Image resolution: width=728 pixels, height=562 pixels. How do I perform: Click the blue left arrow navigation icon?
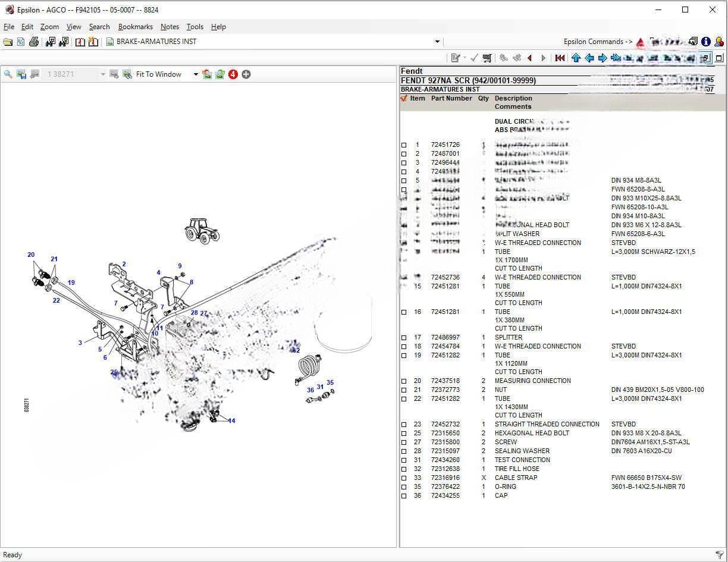(x=589, y=58)
